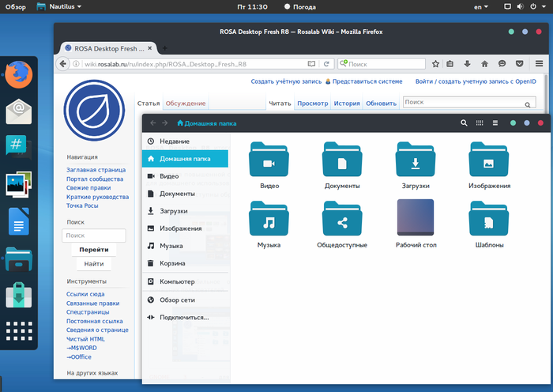The height and width of the screenshot is (392, 553).
Task: Open the Обзор activities overview
Action: pos(16,6)
